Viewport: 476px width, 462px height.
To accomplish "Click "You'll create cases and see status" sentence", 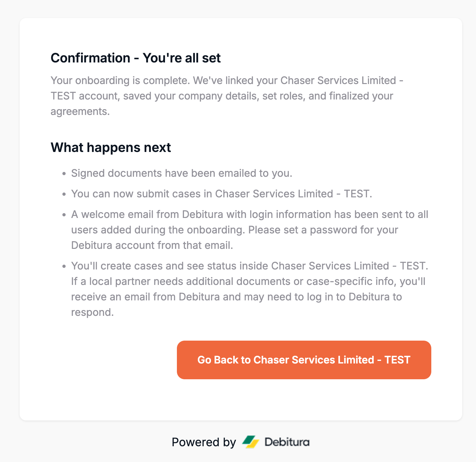I will tap(250, 266).
